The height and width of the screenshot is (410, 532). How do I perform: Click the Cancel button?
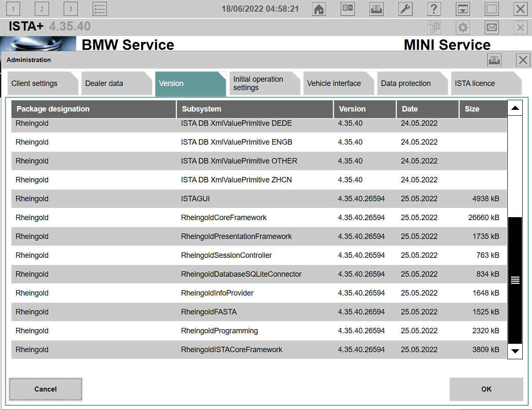46,389
